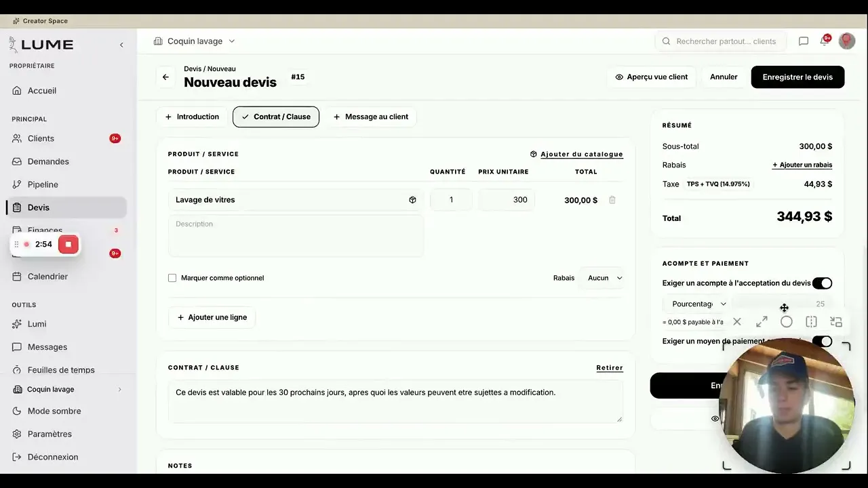Click the Calendrier icon in the sidebar
This screenshot has width=868, height=488.
(17, 277)
